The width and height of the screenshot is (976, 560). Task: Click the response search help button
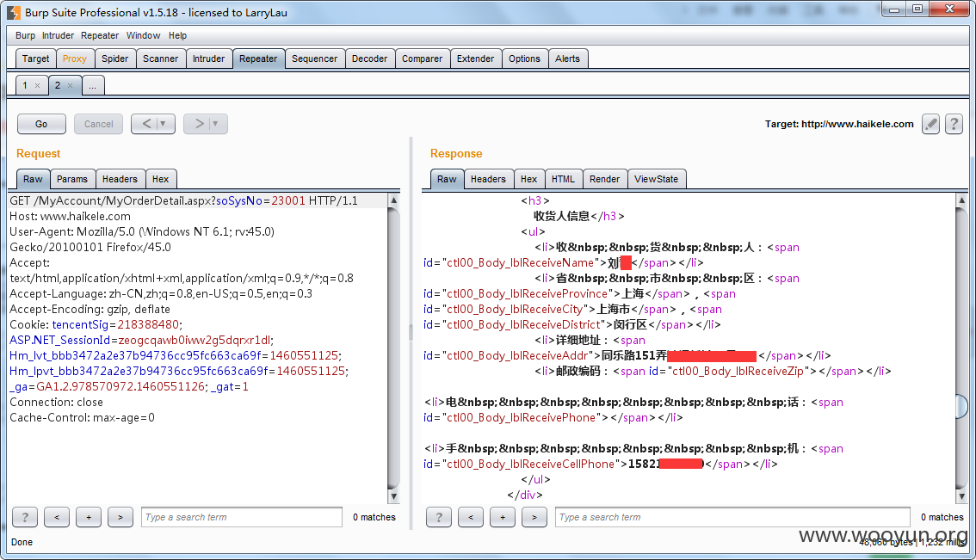coord(439,517)
